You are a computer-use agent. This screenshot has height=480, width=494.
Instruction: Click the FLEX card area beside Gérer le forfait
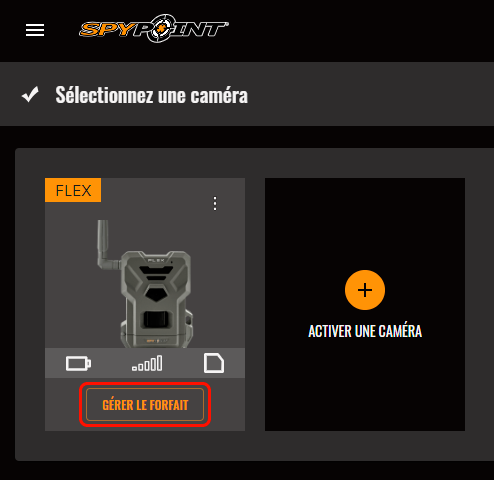(228, 405)
